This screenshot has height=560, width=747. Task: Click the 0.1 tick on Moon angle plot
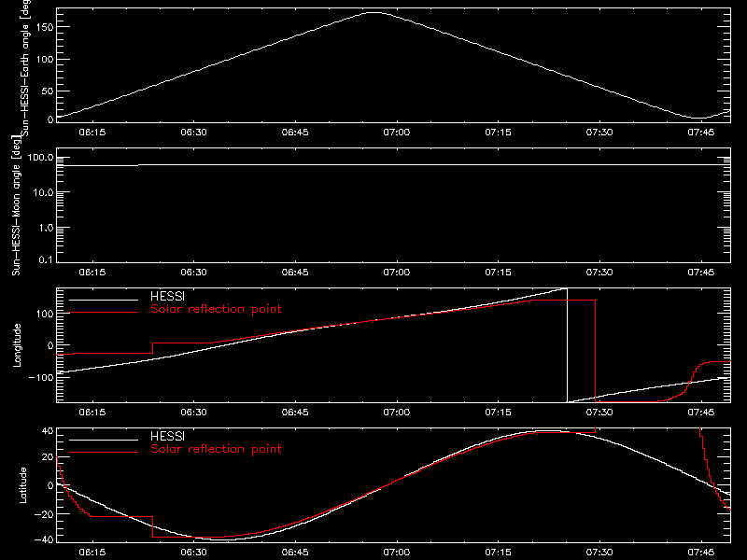click(x=46, y=259)
